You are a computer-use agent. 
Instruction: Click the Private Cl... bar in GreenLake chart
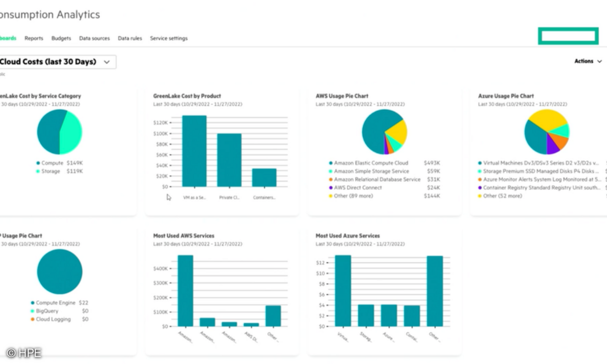pos(229,160)
